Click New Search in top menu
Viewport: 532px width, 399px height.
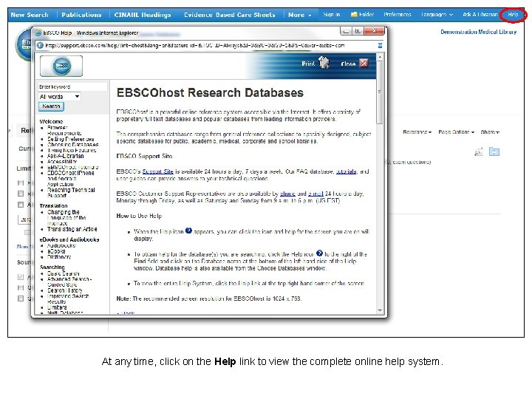[30, 15]
